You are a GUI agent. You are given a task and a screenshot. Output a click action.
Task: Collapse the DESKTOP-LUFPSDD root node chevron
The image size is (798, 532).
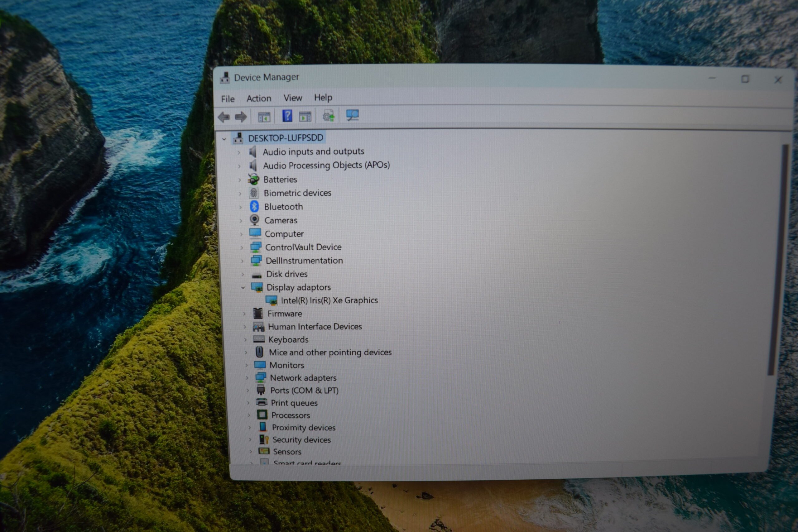click(x=224, y=139)
